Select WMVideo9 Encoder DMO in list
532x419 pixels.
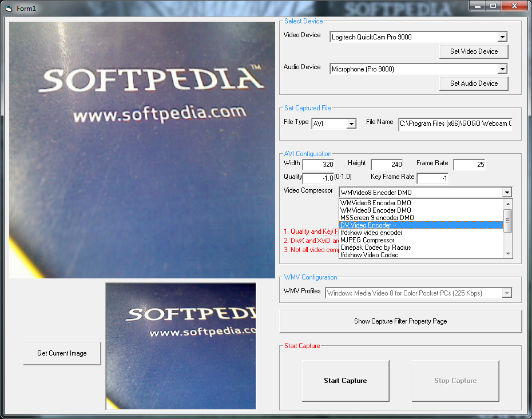coord(421,210)
